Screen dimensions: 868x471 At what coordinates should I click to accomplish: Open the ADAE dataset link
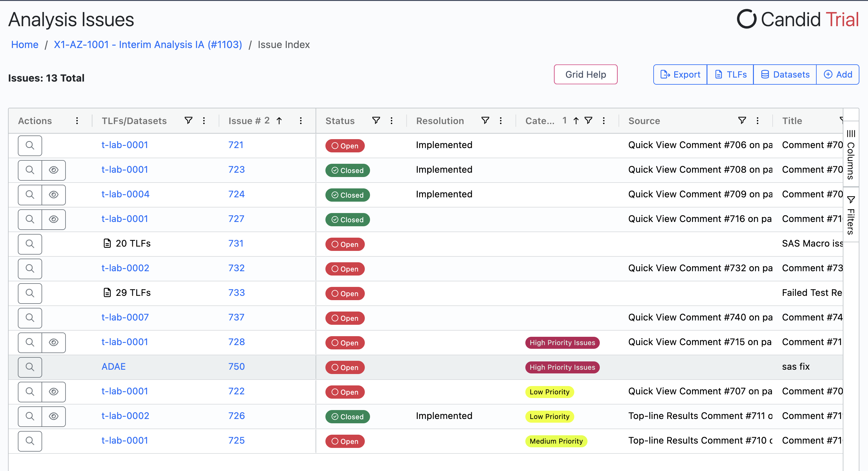pos(113,366)
